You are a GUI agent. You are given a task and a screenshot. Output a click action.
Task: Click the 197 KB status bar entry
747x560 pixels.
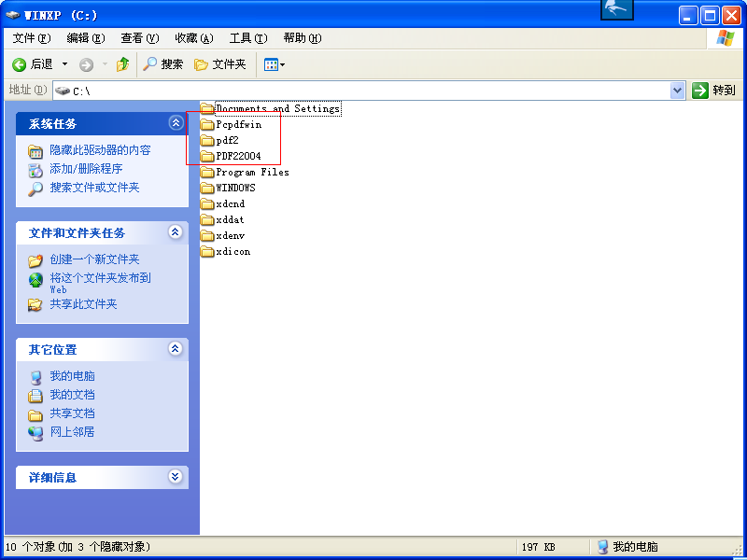539,547
